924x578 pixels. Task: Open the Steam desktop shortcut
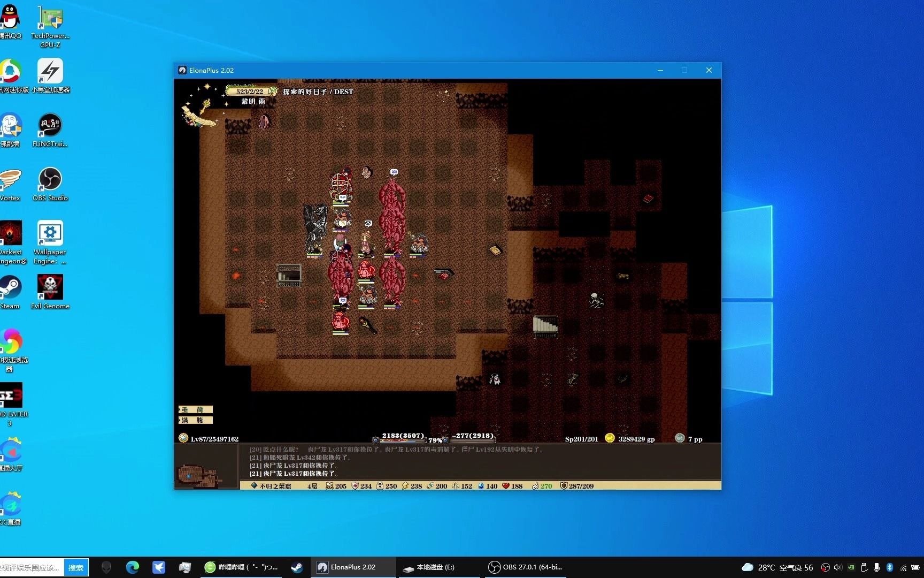(x=10, y=292)
